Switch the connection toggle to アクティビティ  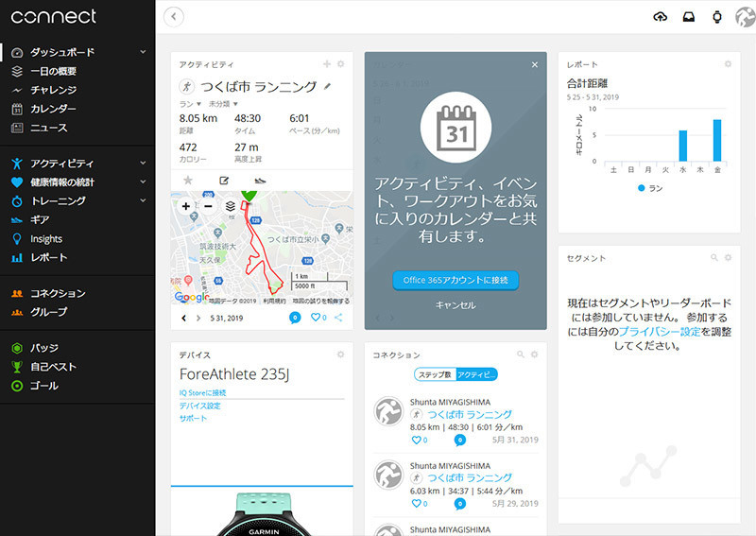(476, 374)
